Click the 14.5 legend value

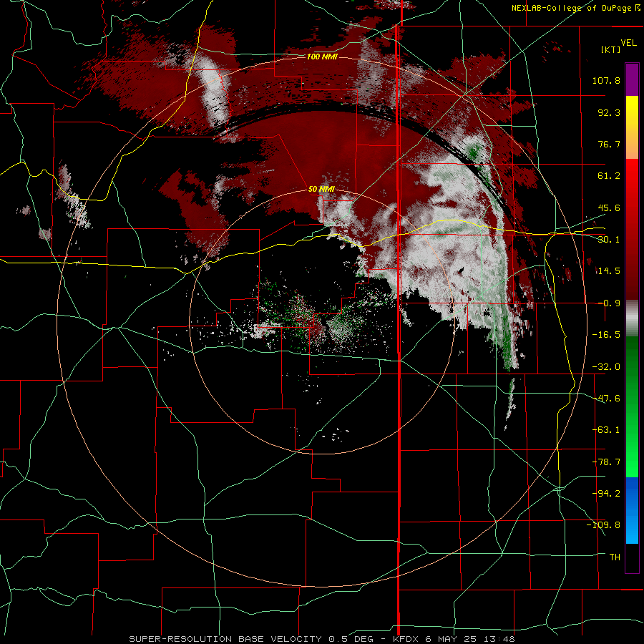coord(609,271)
